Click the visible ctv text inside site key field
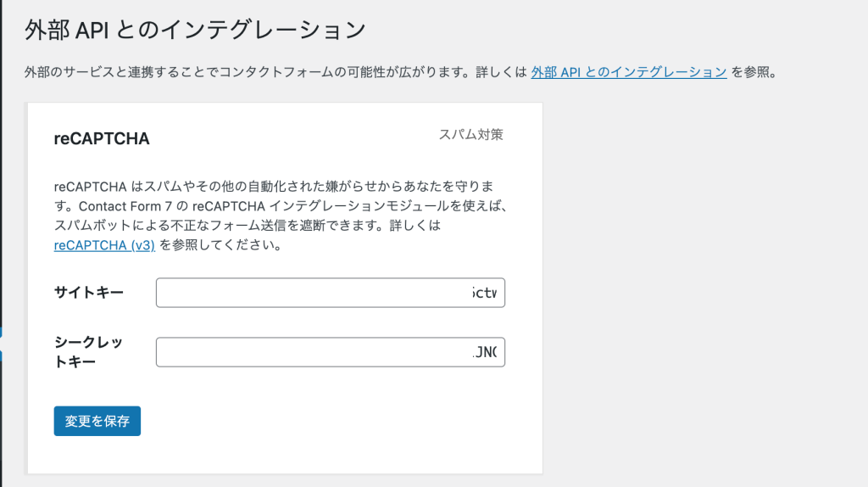The width and height of the screenshot is (868, 487). click(484, 293)
